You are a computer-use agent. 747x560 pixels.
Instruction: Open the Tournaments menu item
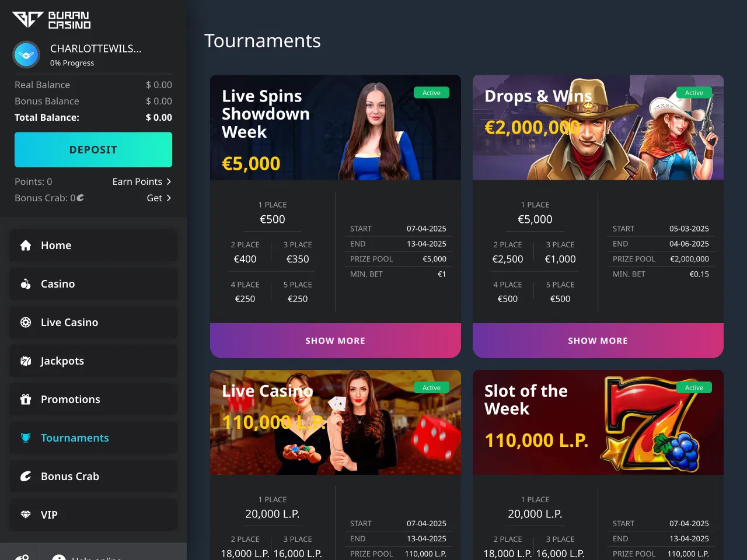tap(93, 438)
